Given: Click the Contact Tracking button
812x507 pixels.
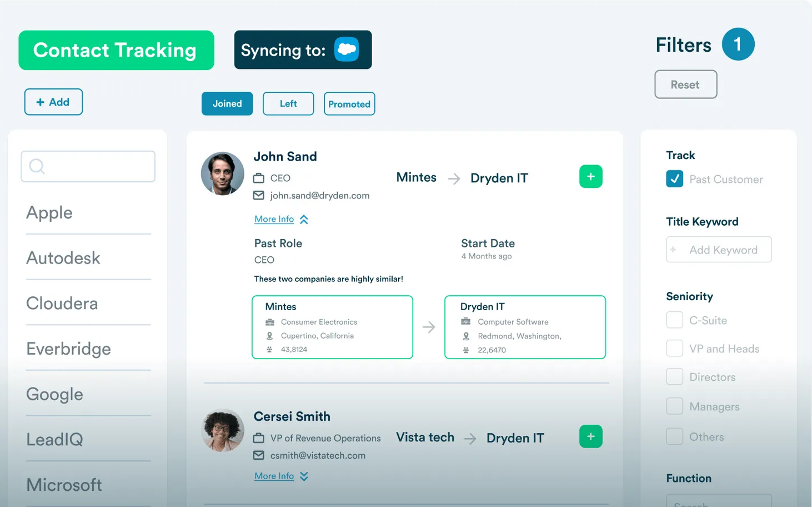Looking at the screenshot, I should [x=116, y=50].
